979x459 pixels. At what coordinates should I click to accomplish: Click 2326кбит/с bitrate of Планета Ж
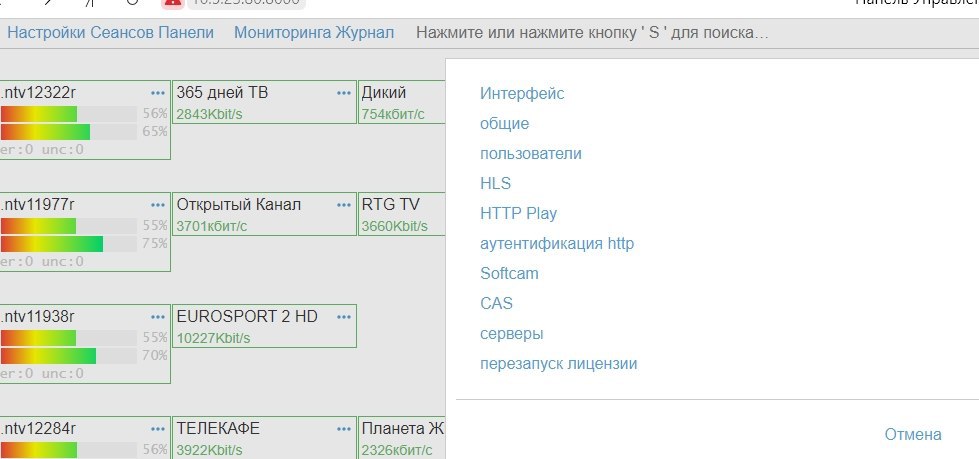[x=396, y=450]
